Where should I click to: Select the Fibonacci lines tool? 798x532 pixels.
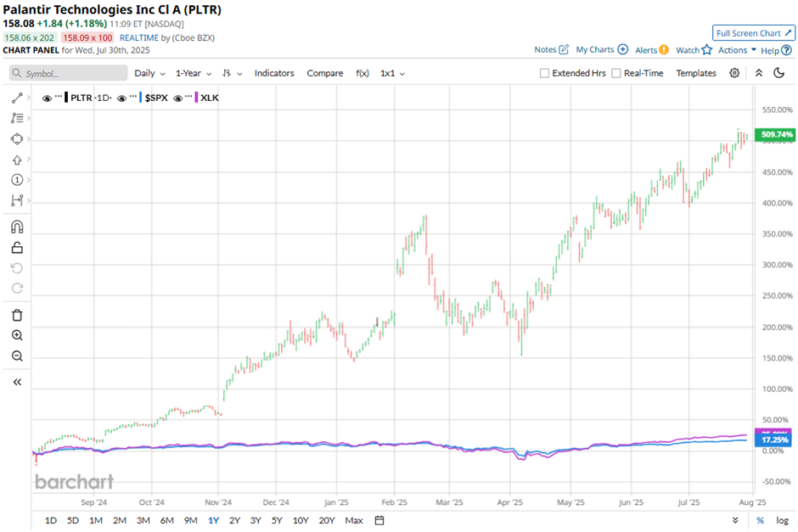[17, 118]
